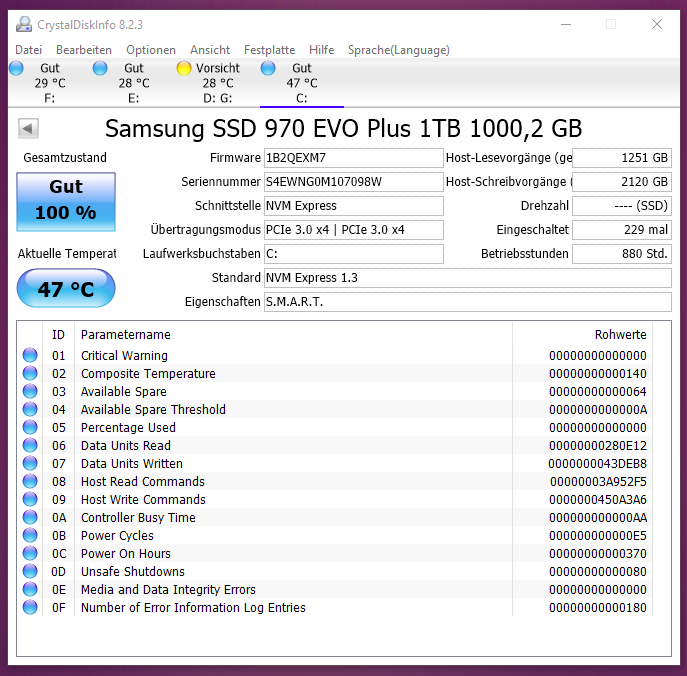Click raw value 0000000280E12

coord(598,445)
